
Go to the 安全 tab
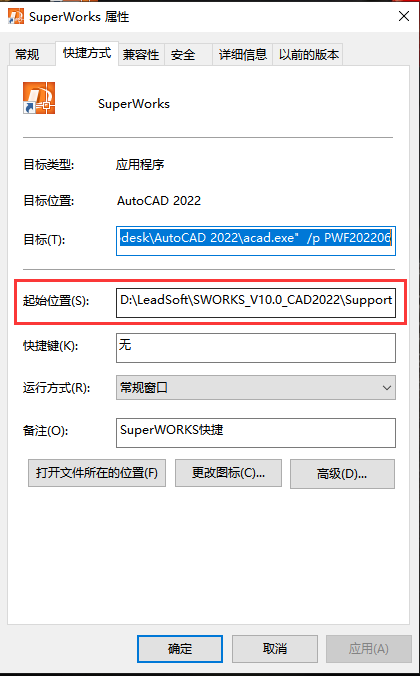pyautogui.click(x=183, y=55)
